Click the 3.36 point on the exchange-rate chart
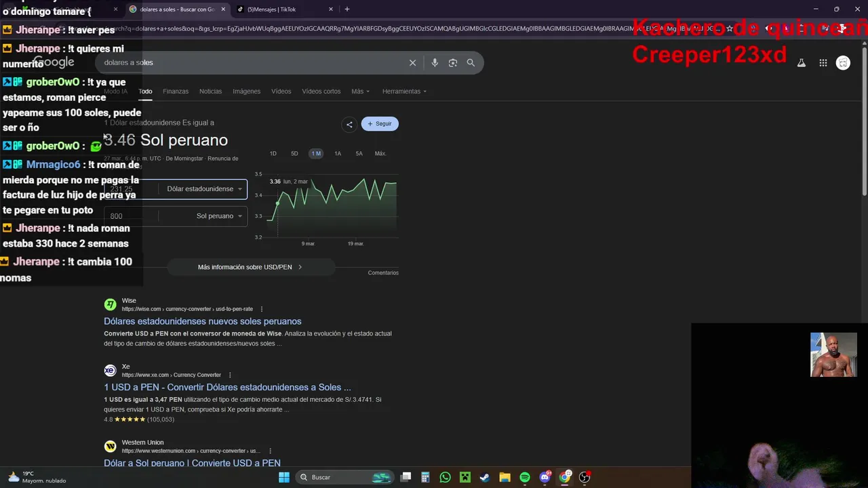This screenshot has width=868, height=488. click(x=277, y=203)
